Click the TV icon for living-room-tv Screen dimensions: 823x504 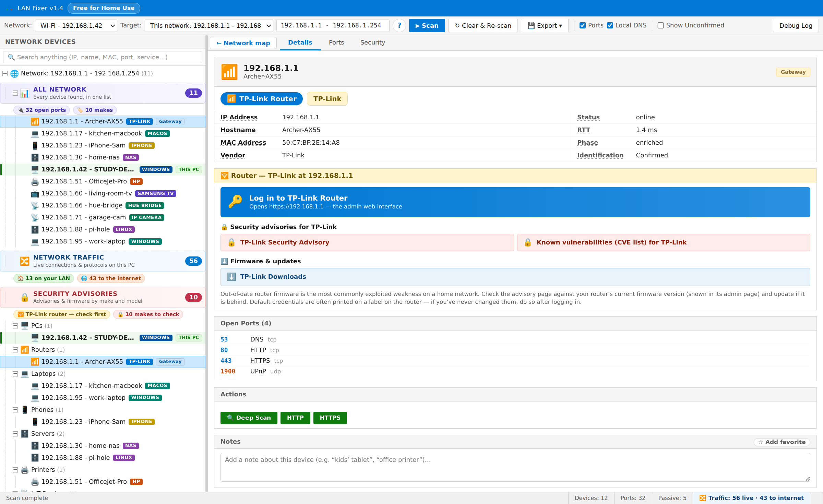click(x=35, y=194)
